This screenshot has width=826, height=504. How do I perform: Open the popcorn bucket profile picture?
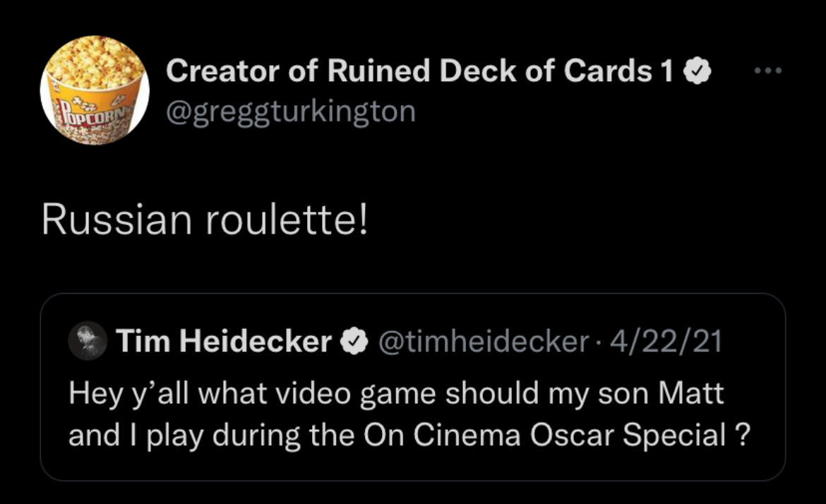tap(95, 90)
